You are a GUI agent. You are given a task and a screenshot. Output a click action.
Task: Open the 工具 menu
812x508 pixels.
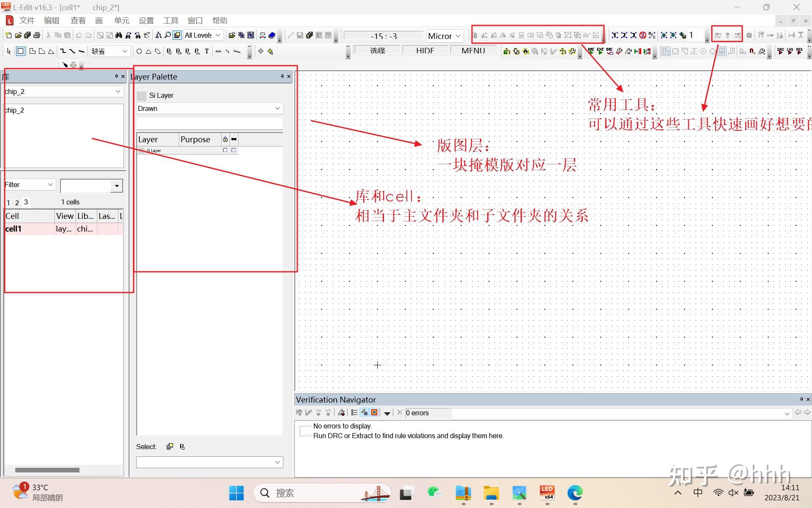coord(170,20)
